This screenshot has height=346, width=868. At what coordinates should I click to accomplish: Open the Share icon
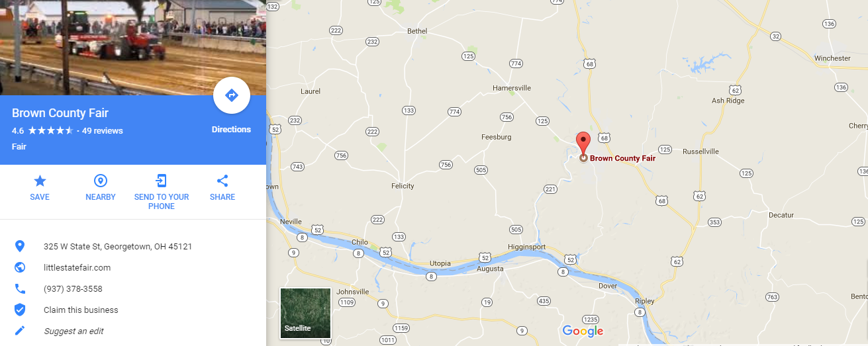[222, 181]
